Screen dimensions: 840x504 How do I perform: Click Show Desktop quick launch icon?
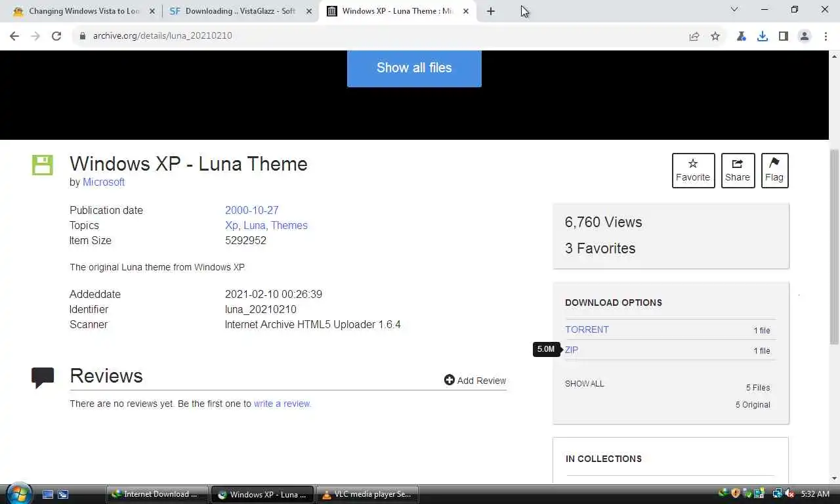point(48,494)
